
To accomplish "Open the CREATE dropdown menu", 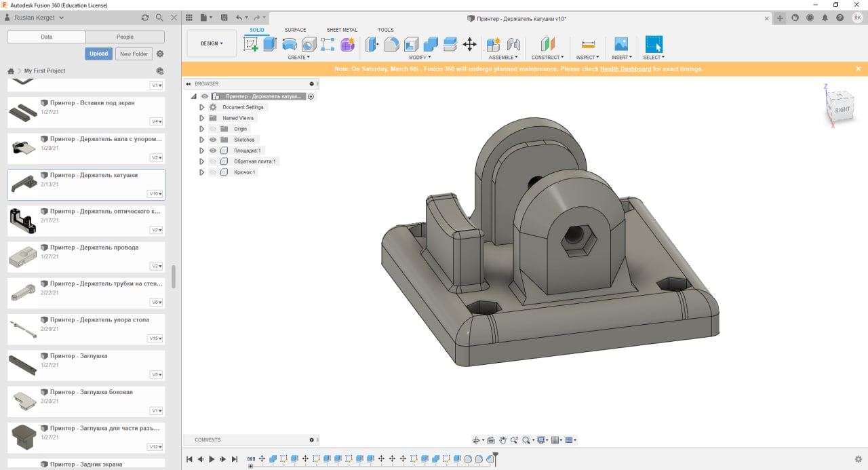I will 299,58.
